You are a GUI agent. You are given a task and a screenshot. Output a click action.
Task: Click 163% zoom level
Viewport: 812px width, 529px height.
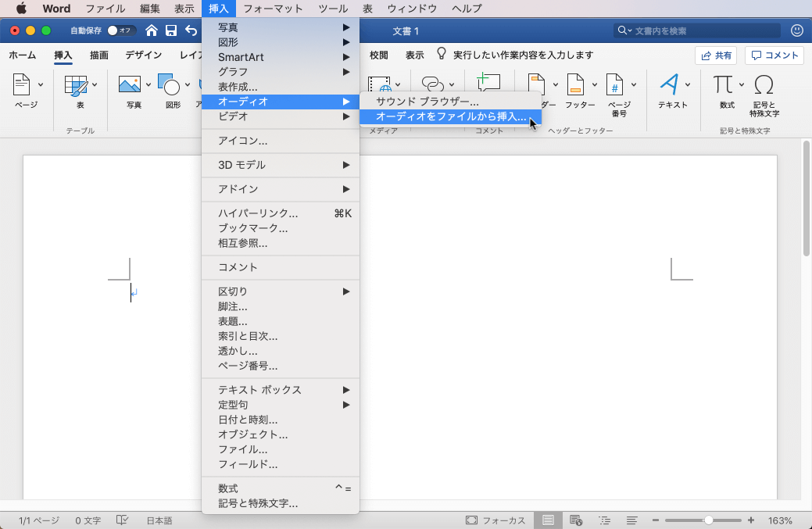pos(780,520)
